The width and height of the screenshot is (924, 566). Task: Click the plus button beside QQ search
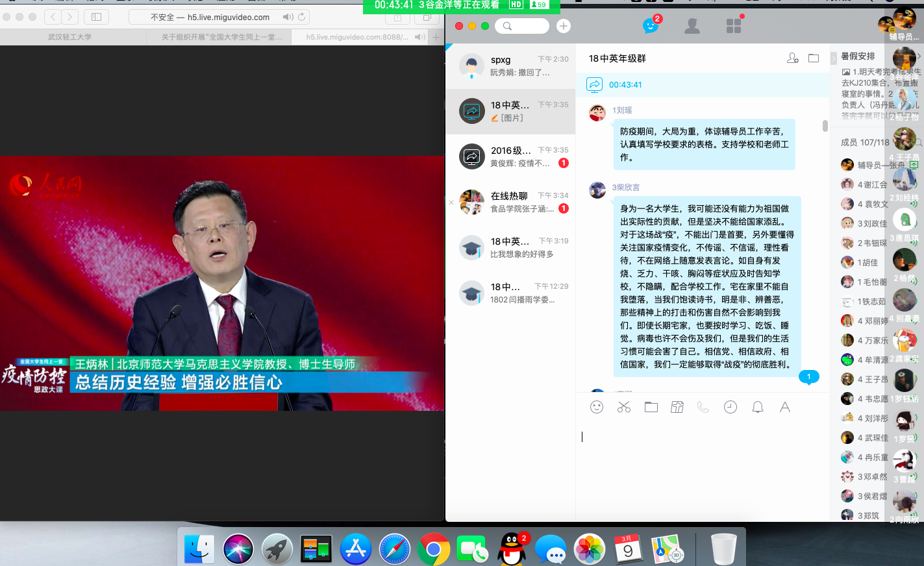click(x=564, y=26)
